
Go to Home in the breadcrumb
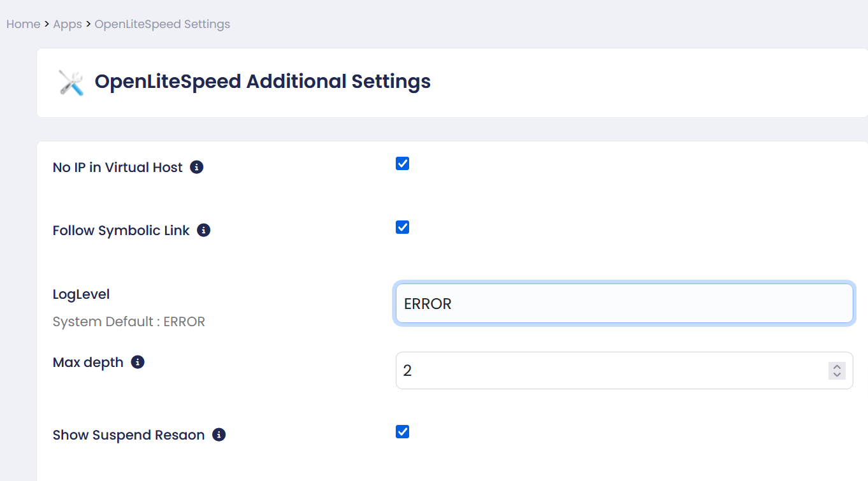pos(23,24)
